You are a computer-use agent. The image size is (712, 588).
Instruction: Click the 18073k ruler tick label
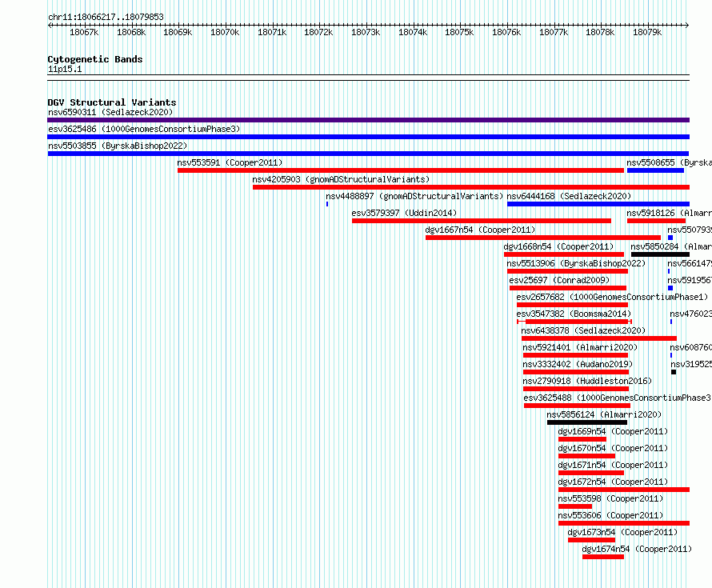point(366,32)
